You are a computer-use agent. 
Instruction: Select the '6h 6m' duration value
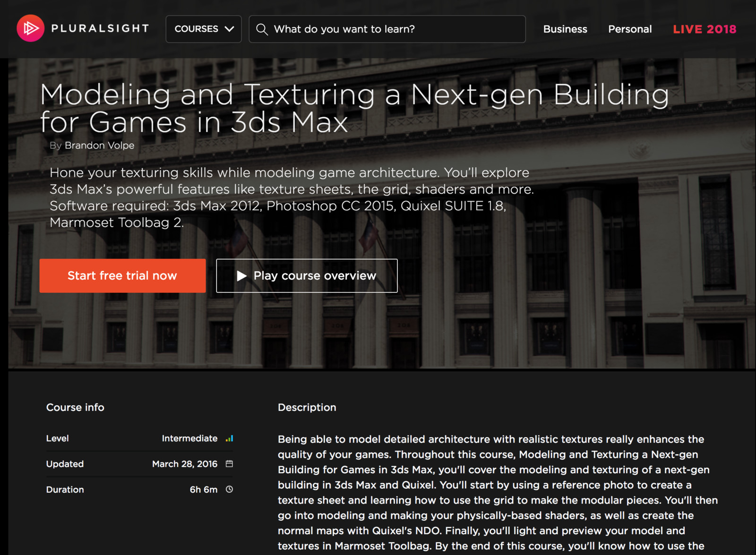(204, 489)
